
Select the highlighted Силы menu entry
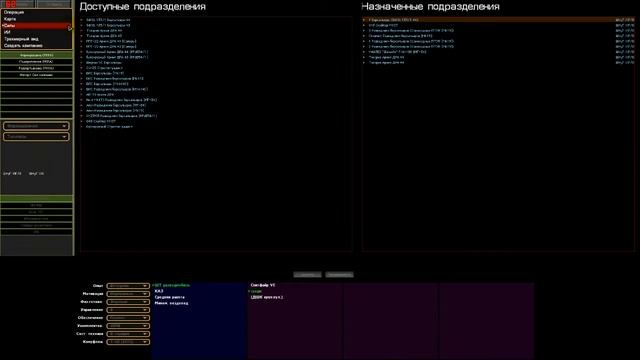36,25
